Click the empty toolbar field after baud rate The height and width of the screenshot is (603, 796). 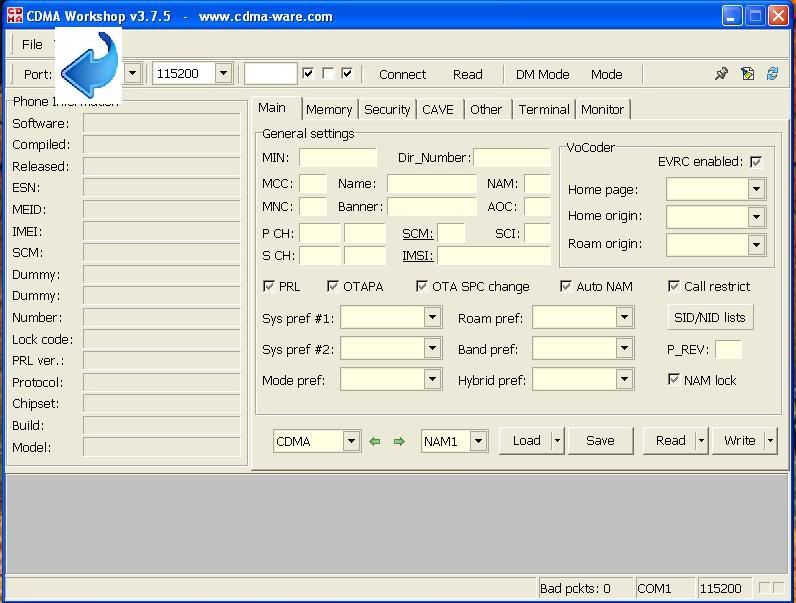[x=270, y=74]
